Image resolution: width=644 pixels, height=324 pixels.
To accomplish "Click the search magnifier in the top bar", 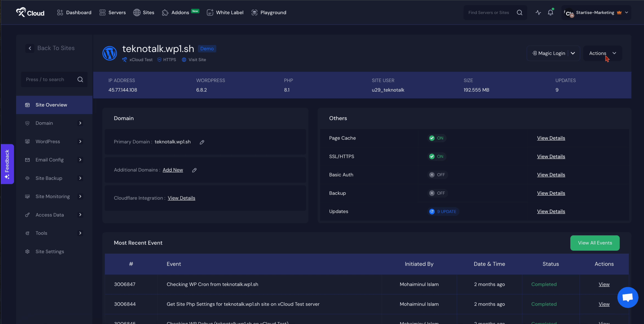I will [x=519, y=12].
